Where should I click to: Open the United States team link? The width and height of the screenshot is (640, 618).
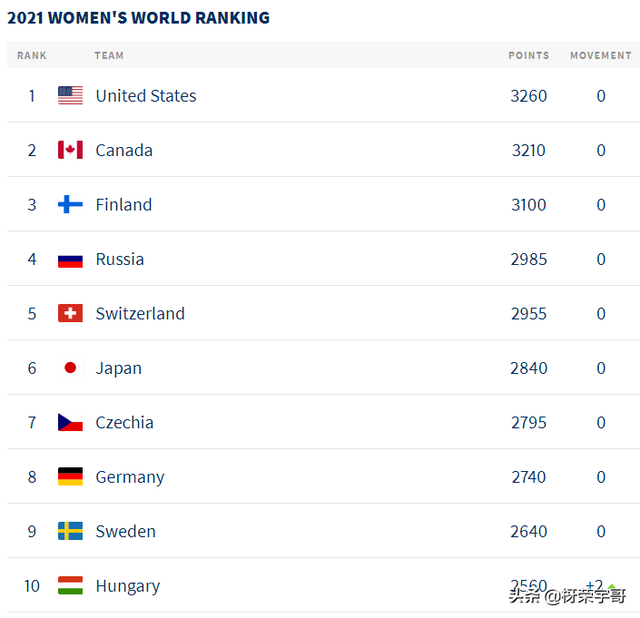coord(146,96)
